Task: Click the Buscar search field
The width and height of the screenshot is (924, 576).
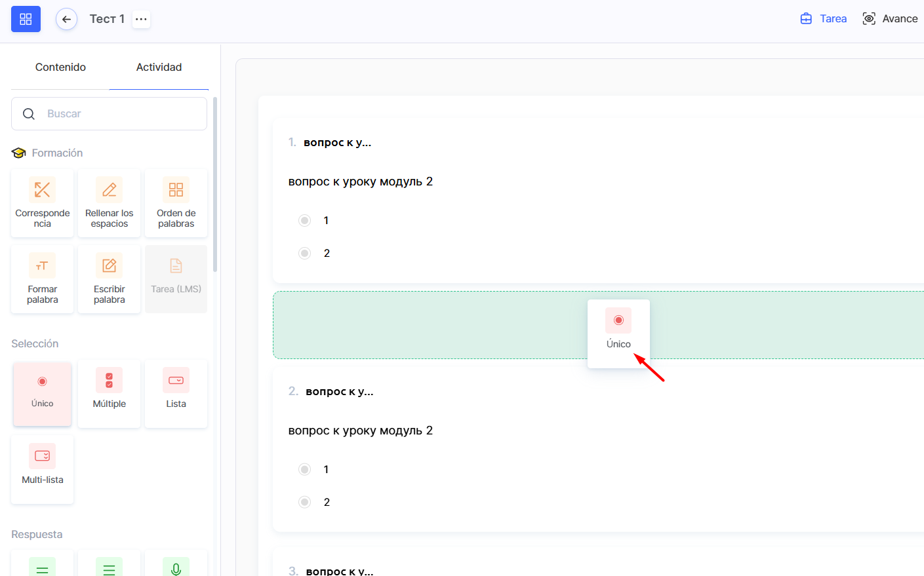Action: tap(118, 114)
